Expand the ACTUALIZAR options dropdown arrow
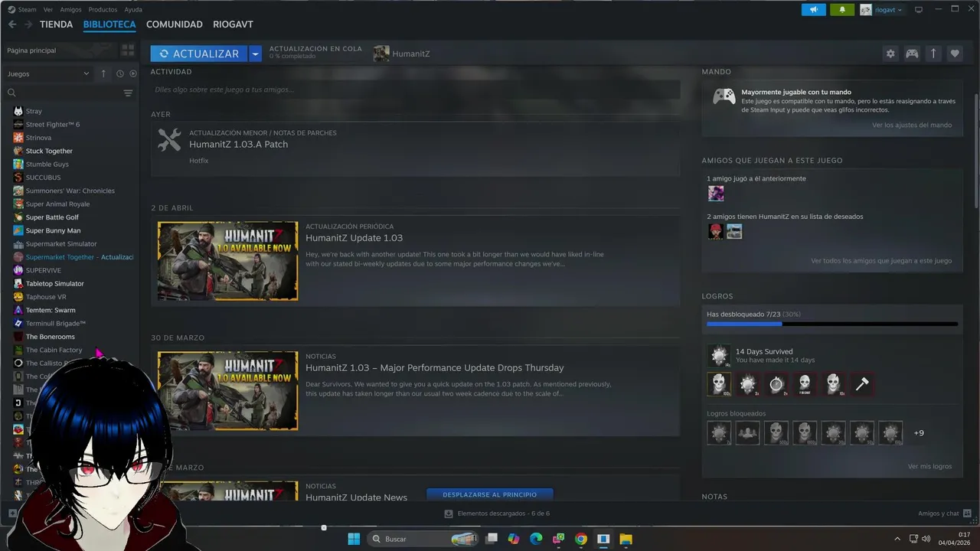This screenshot has height=551, width=980. (256, 54)
